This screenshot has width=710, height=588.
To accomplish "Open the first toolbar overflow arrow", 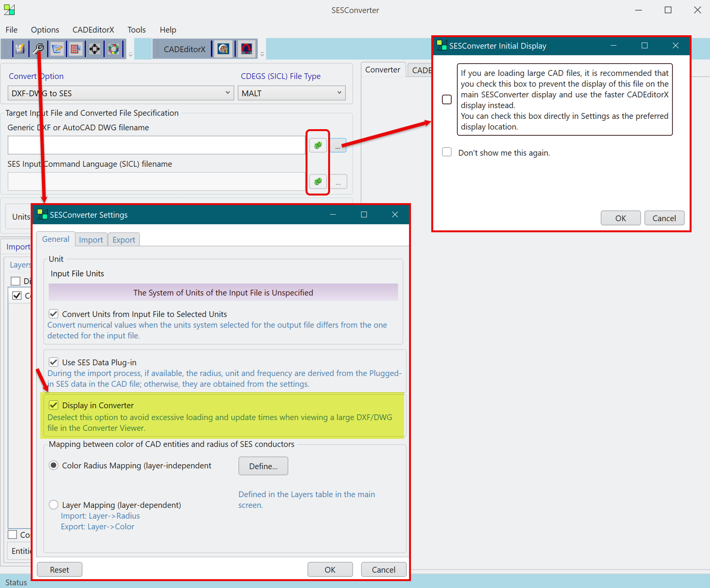I will coord(130,55).
